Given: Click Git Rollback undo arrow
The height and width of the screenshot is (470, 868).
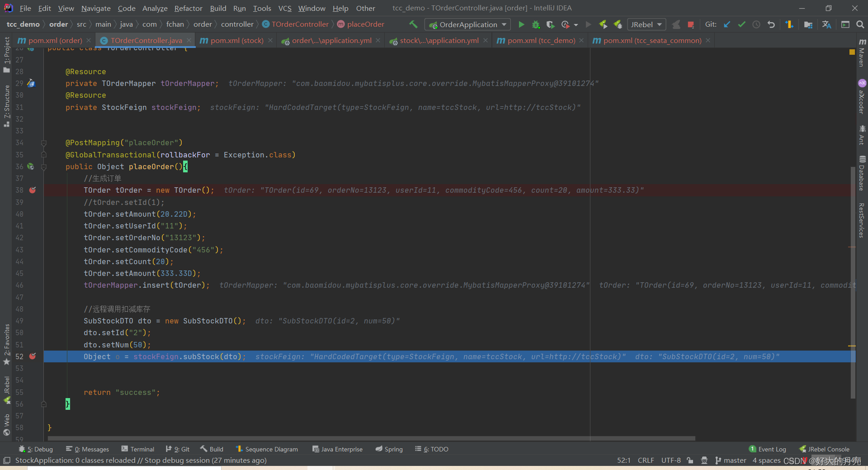Looking at the screenshot, I should point(771,24).
